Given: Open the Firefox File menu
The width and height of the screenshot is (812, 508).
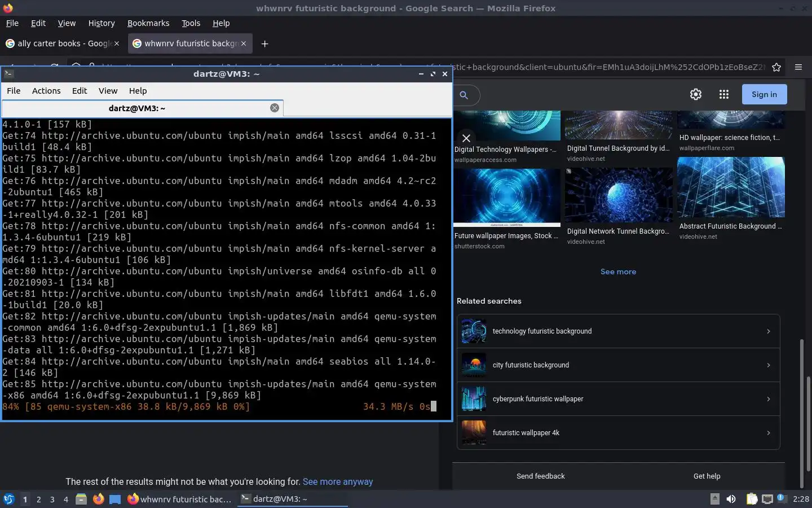Looking at the screenshot, I should pos(12,23).
